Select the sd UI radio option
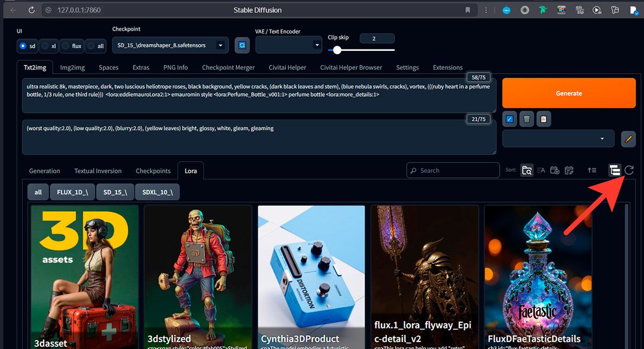 tap(27, 46)
